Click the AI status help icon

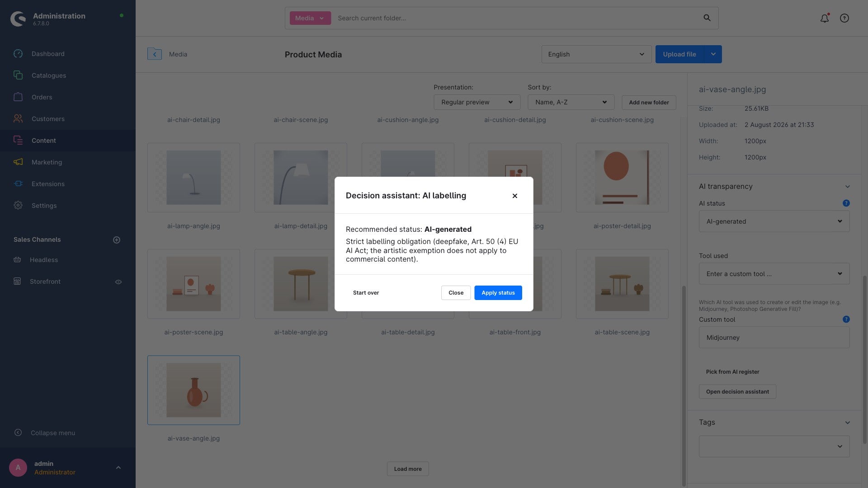point(846,203)
